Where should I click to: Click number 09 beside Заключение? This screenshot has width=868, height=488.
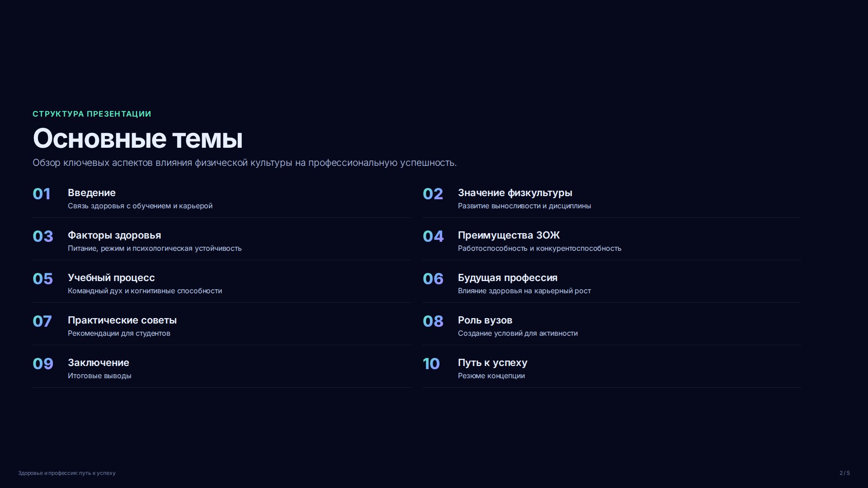[43, 364]
